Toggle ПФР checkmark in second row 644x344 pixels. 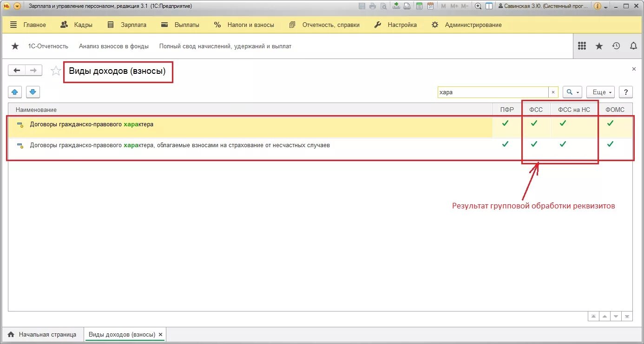[505, 144]
